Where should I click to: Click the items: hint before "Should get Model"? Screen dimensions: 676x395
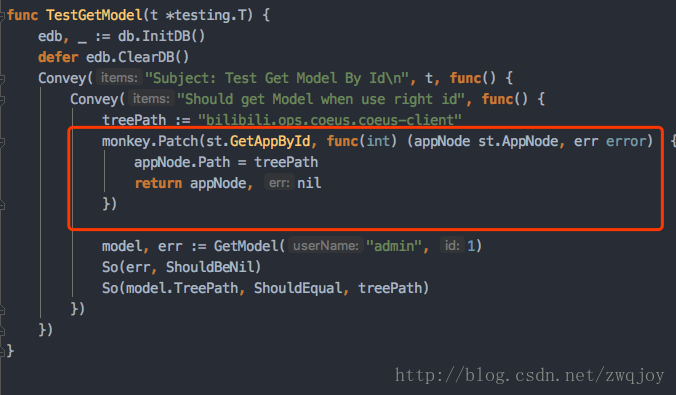click(x=151, y=99)
